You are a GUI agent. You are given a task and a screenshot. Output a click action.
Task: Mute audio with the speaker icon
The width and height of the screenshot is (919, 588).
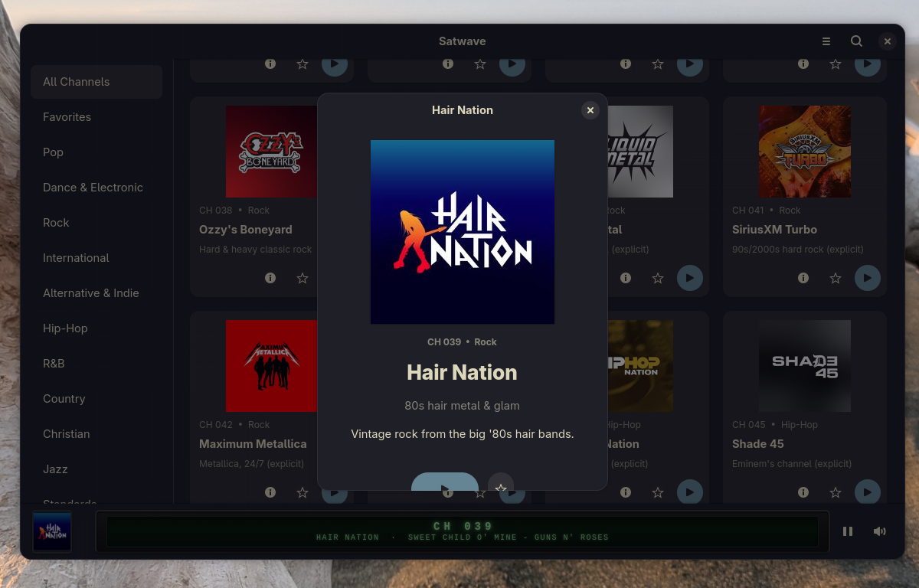[880, 531]
